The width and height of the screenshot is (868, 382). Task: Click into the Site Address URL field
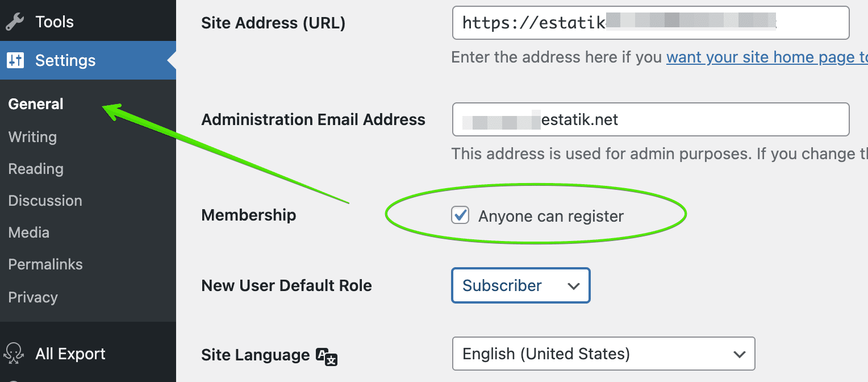pyautogui.click(x=650, y=23)
